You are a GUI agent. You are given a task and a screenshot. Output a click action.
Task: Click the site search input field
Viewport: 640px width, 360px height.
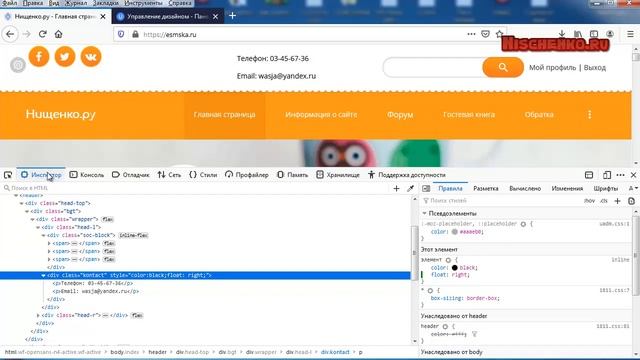click(x=433, y=67)
